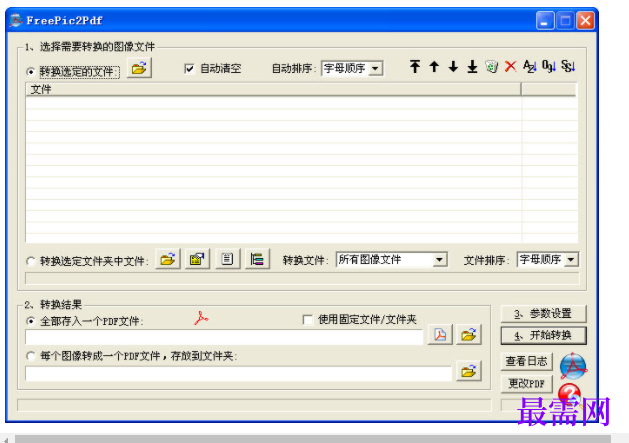Click the FreePic2Pdf title bar app icon
Screen dimensions: 629x443
pos(16,20)
